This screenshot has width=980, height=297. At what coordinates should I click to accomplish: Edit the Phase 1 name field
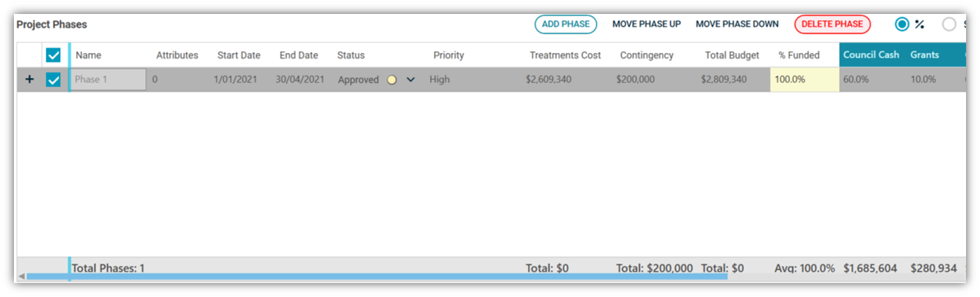tap(108, 79)
